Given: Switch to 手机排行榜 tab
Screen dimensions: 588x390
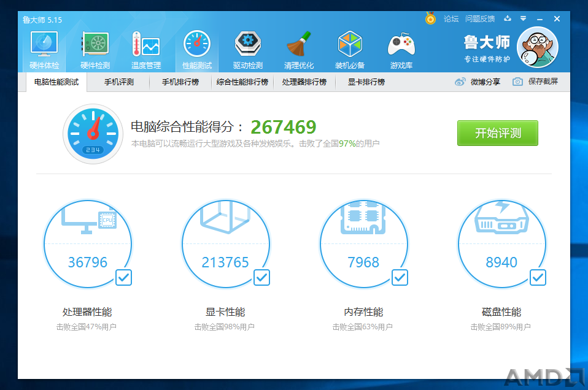Looking at the screenshot, I should pyautogui.click(x=180, y=82).
